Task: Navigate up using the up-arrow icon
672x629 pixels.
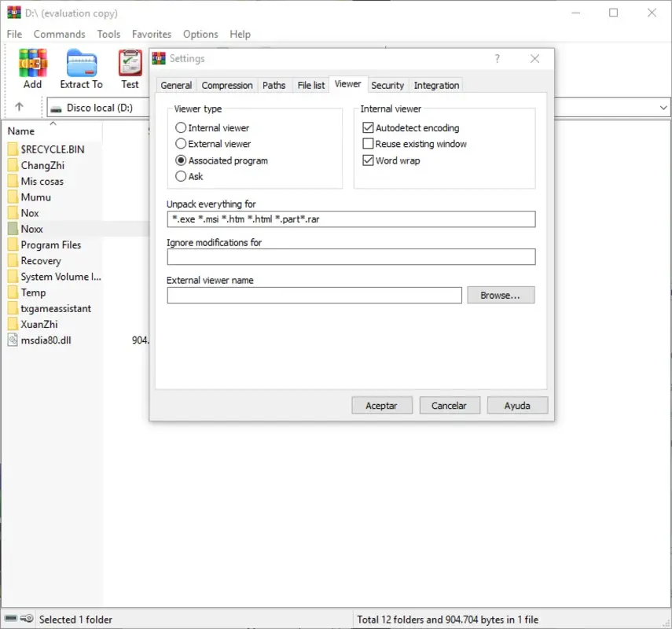Action: pyautogui.click(x=19, y=107)
